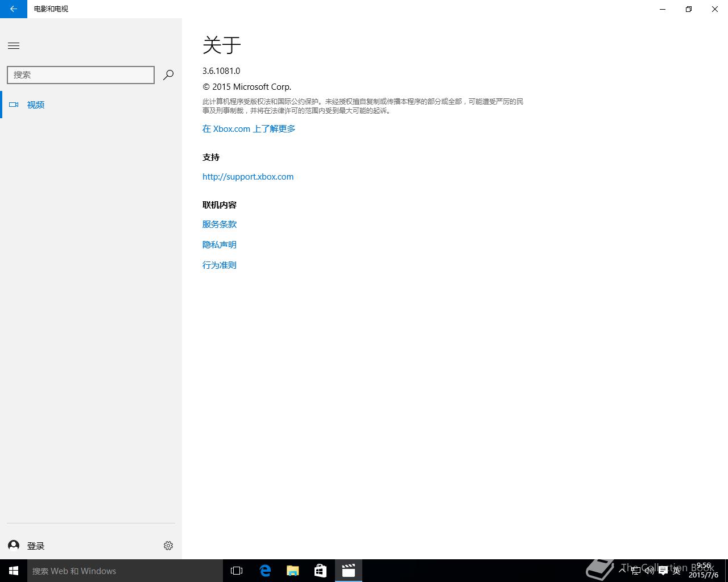
Task: Click the 支持 section heading
Action: coord(211,157)
